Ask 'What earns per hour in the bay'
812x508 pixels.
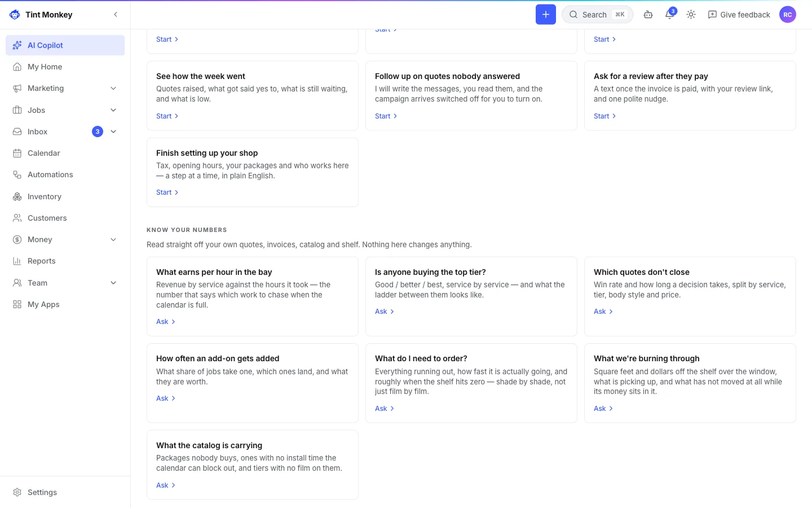tap(166, 322)
